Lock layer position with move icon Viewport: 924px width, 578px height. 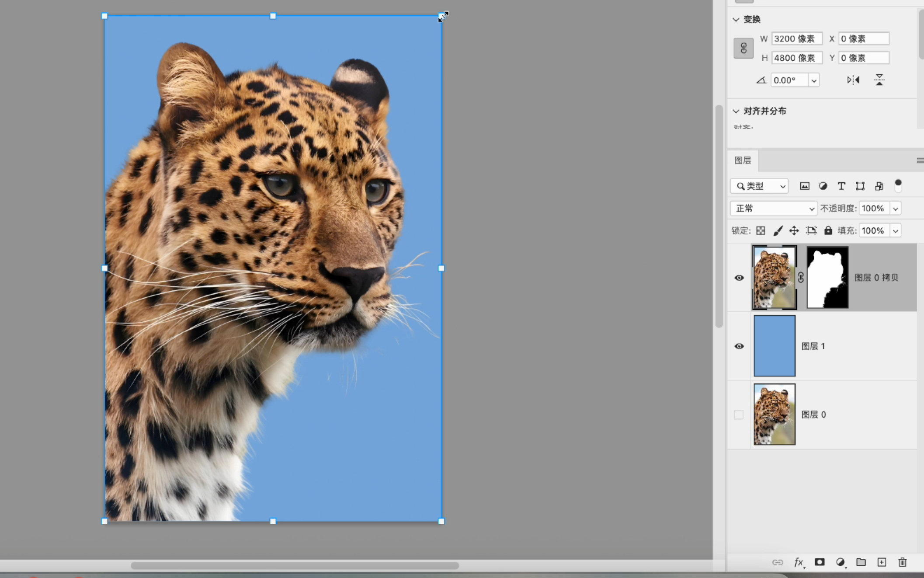click(x=794, y=230)
